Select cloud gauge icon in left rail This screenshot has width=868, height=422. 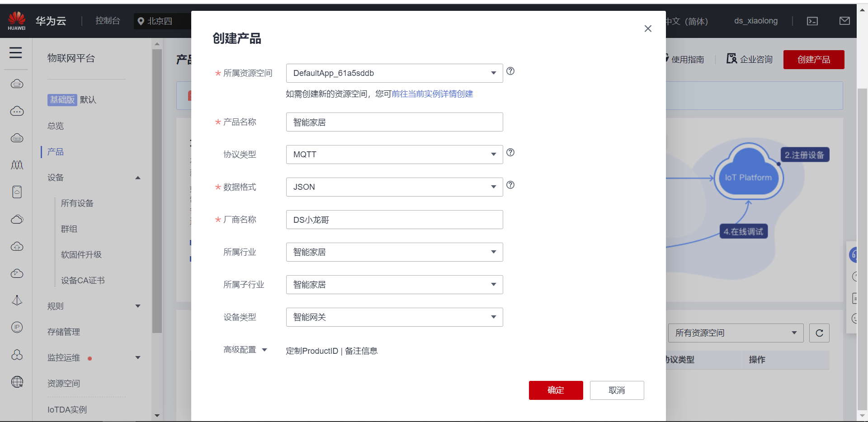coord(17,273)
